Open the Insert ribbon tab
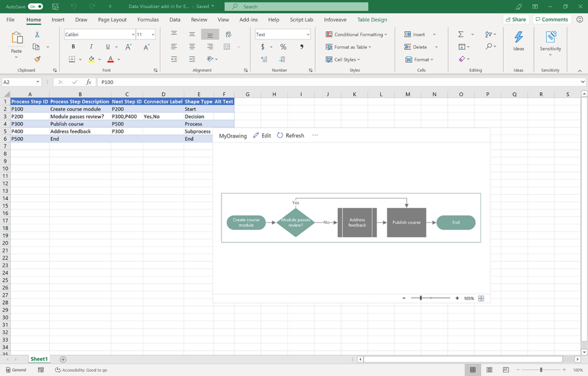This screenshot has width=588, height=376. click(58, 19)
